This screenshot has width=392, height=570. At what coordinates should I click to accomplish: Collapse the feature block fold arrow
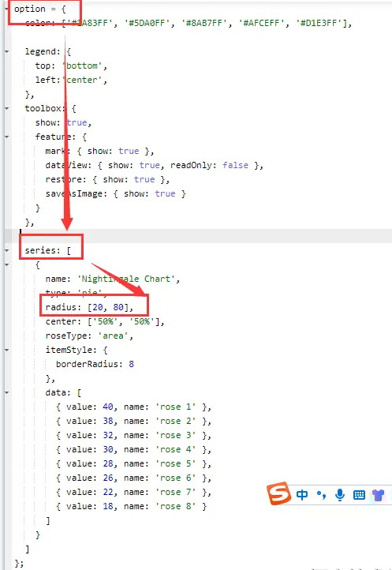7,137
